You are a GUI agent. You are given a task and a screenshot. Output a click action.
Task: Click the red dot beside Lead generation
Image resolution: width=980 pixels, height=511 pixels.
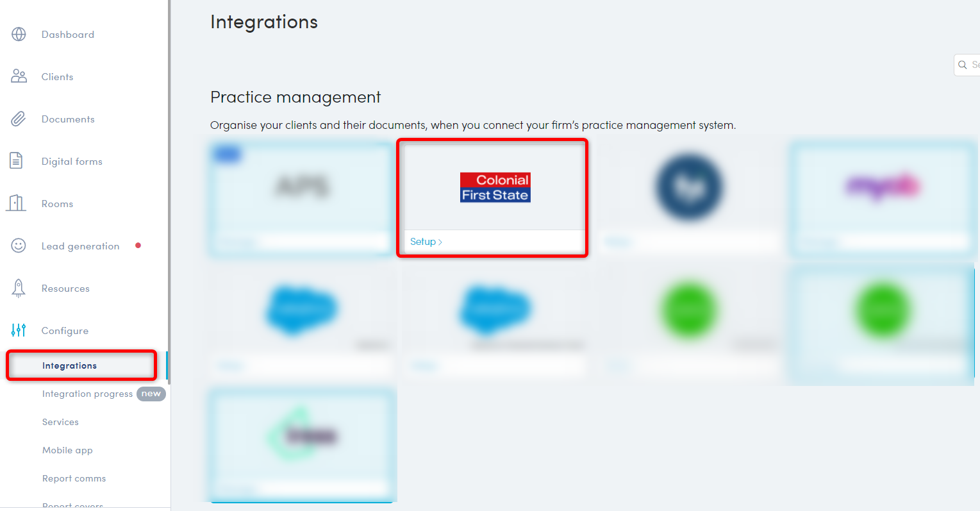pos(138,246)
